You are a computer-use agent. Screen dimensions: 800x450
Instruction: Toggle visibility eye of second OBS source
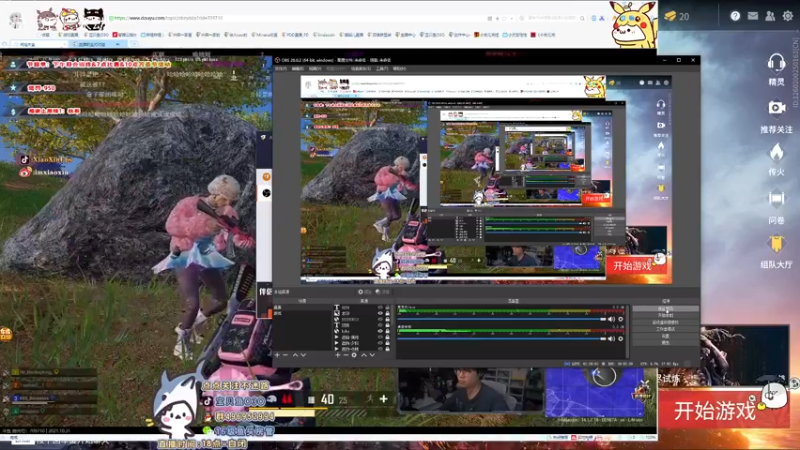pyautogui.click(x=380, y=313)
